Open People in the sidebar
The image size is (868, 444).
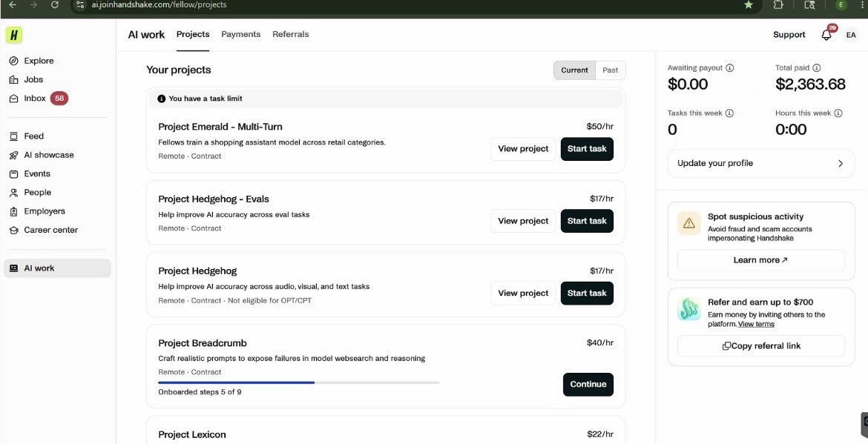click(30, 193)
